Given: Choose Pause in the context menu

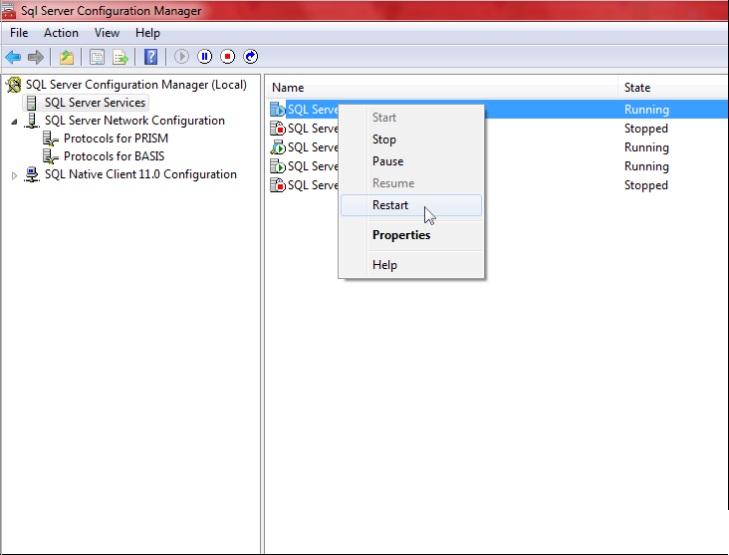Looking at the screenshot, I should tap(411, 161).
